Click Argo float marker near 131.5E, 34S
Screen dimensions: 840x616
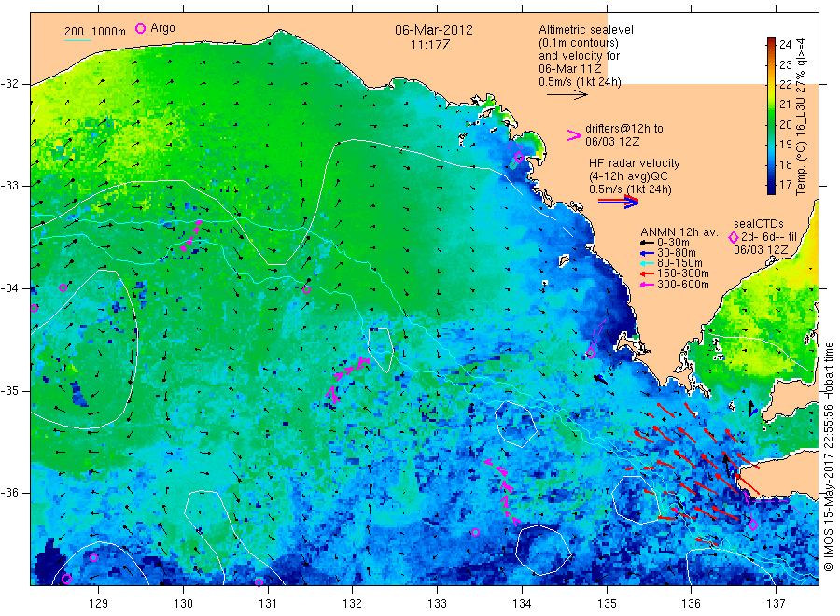click(x=306, y=290)
